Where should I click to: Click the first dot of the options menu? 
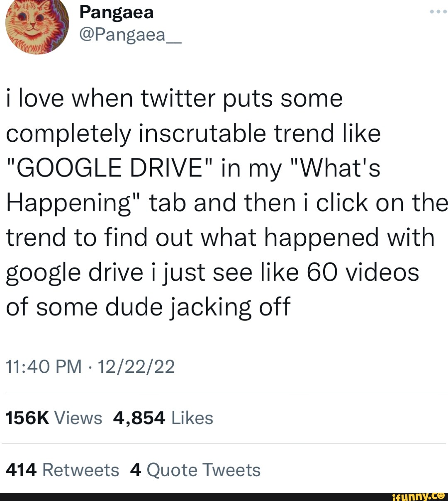coord(431,11)
